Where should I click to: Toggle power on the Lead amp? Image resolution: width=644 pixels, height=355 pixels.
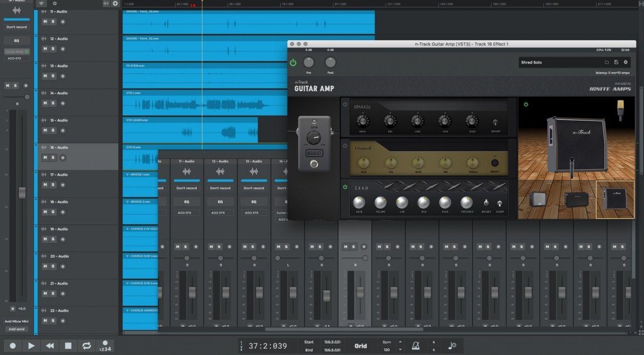(x=345, y=187)
